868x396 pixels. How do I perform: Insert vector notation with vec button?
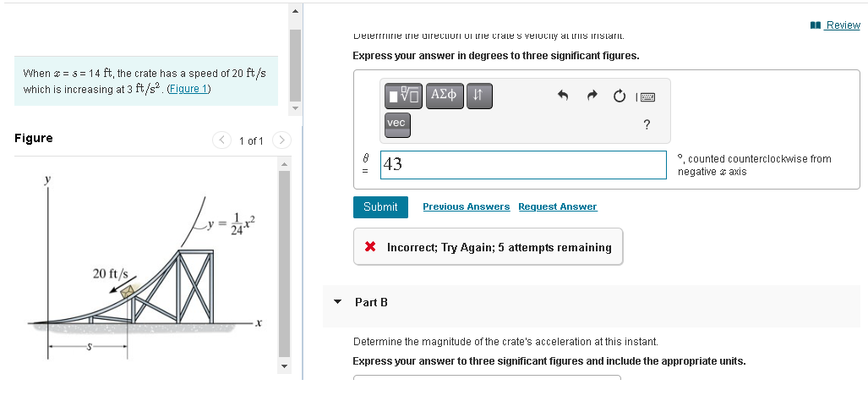tap(397, 124)
